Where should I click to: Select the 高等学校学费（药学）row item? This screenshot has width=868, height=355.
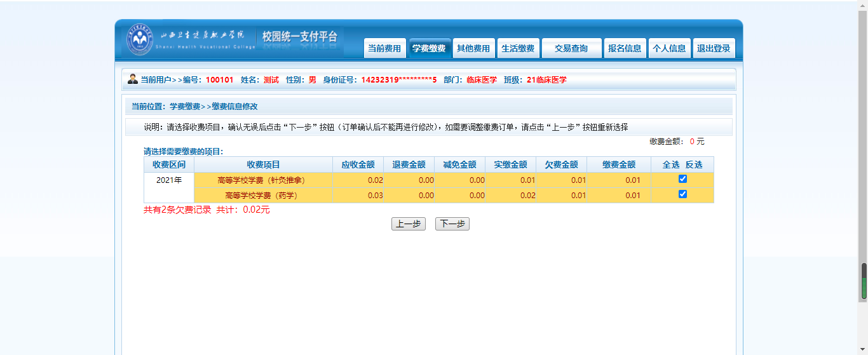click(263, 196)
